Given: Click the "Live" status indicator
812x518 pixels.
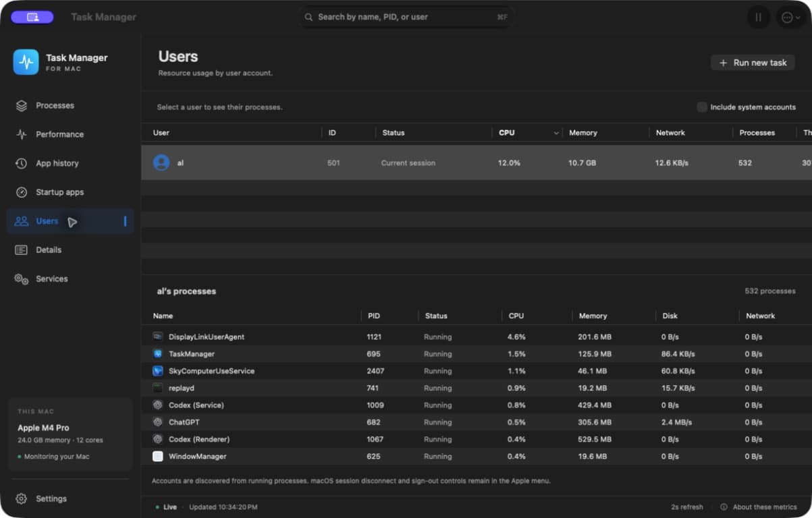Looking at the screenshot, I should pyautogui.click(x=165, y=507).
